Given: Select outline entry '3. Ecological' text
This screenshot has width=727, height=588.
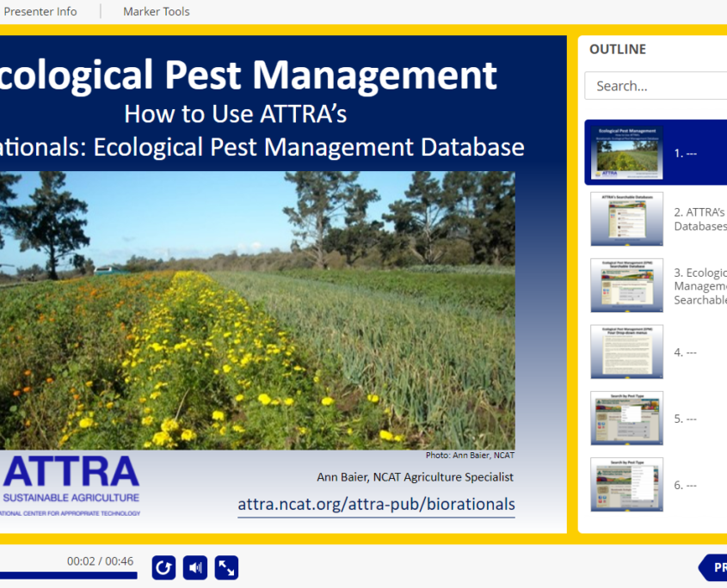Looking at the screenshot, I should coord(699,285).
